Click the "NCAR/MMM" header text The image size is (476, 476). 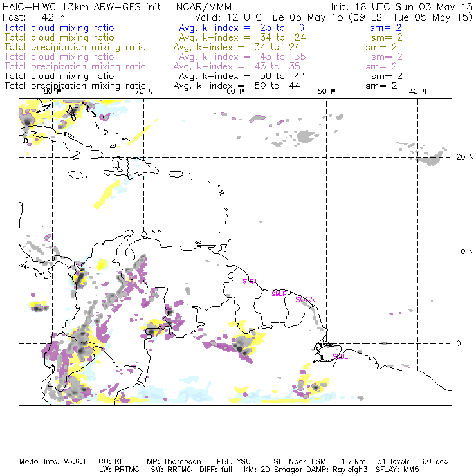click(x=204, y=6)
